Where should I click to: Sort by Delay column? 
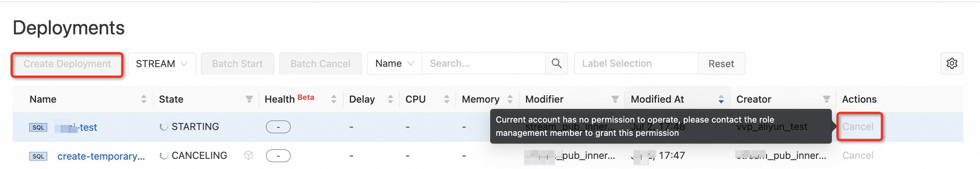pyautogui.click(x=390, y=100)
